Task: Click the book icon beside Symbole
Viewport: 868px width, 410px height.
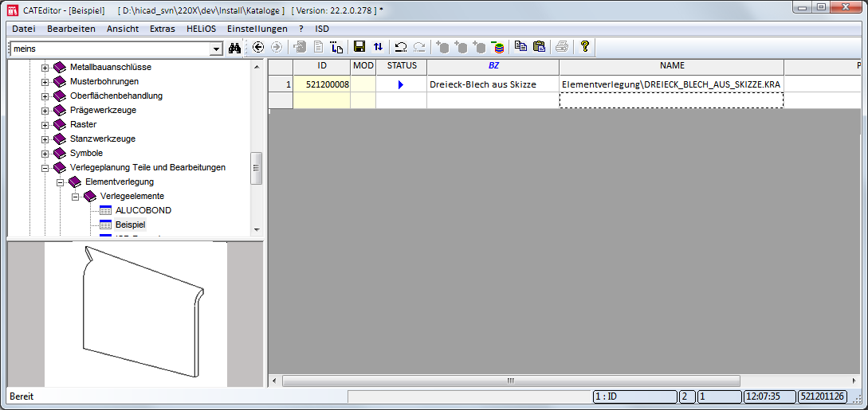Action: tap(59, 154)
